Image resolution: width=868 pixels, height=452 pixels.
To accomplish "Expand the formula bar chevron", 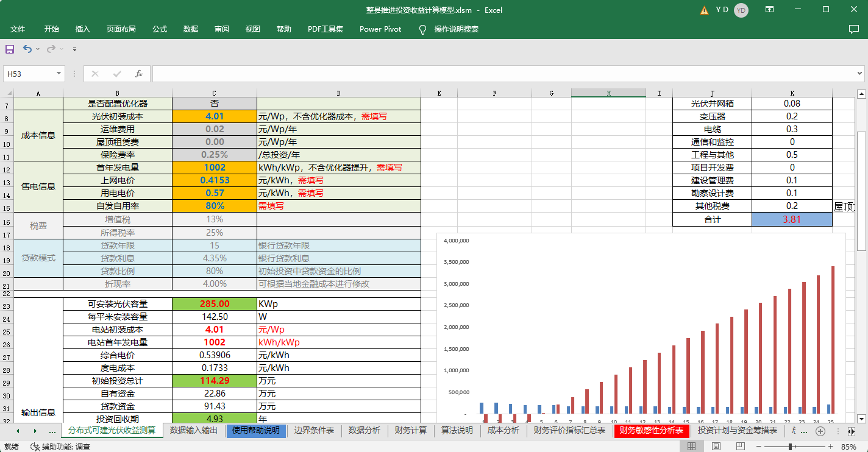I will tap(859, 74).
